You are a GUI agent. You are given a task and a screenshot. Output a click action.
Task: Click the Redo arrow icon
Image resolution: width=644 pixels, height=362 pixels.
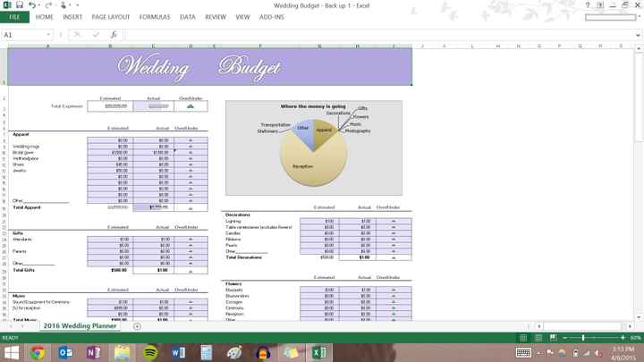click(48, 5)
